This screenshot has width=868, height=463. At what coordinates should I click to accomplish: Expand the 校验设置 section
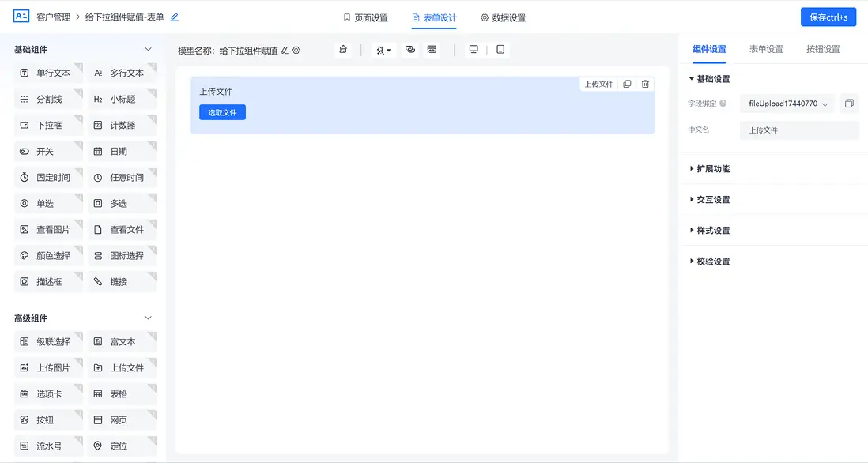pos(711,261)
